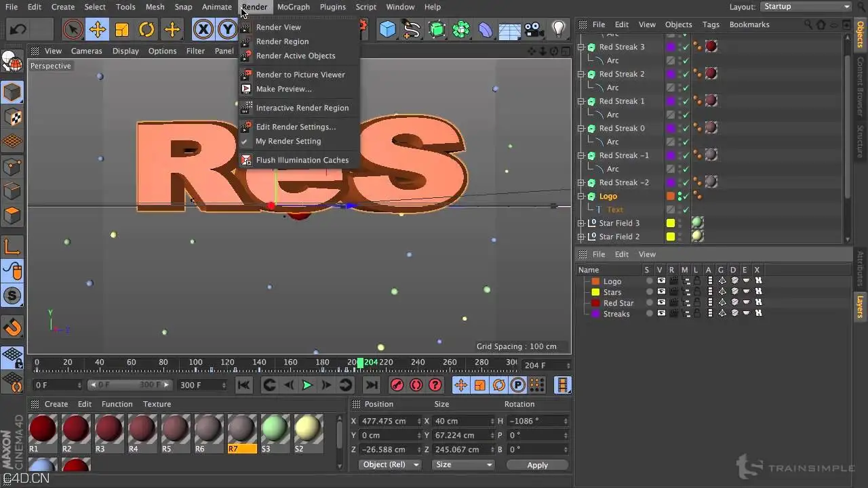868x488 pixels.
Task: Toggle Logo layer visibility eye
Action: click(x=661, y=281)
